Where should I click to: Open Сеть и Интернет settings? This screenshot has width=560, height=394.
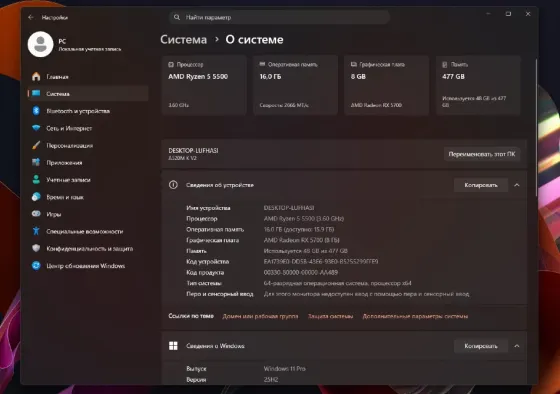pyautogui.click(x=88, y=128)
